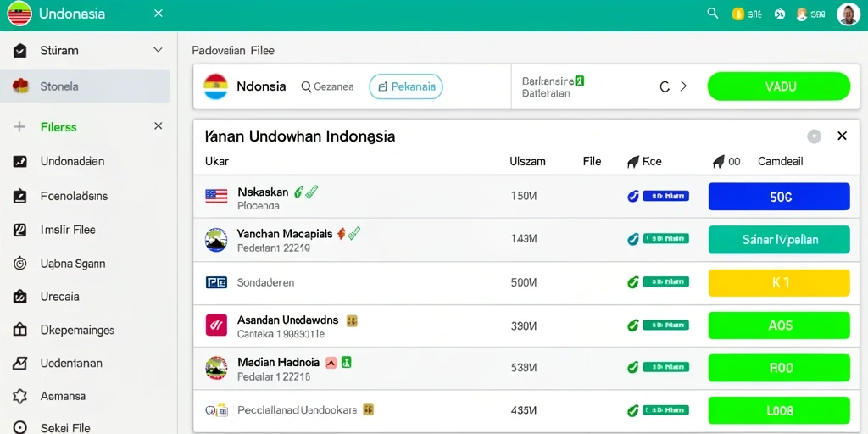
Task: Select Stonela in the sidebar
Action: 85,86
